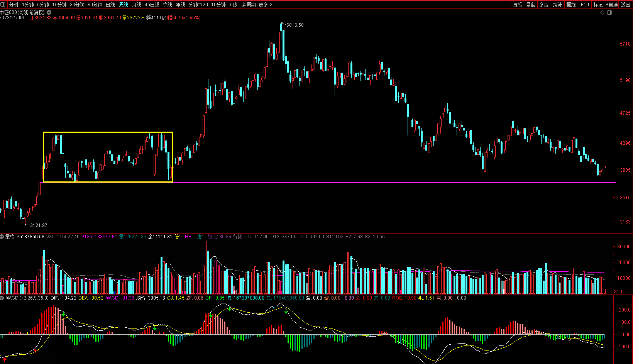Image resolution: width=633 pixels, height=364 pixels.
Task: Open the 统计 statistics button
Action: [557, 5]
